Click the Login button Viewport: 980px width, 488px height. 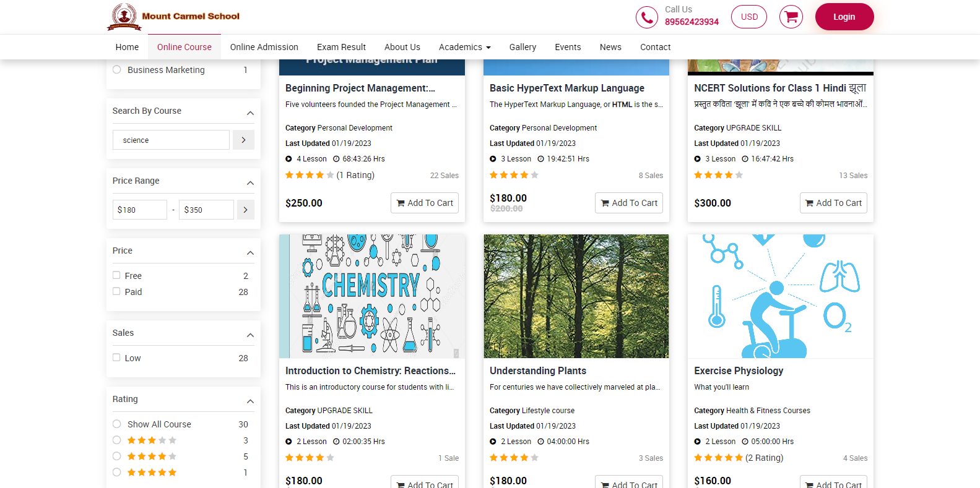(x=844, y=17)
